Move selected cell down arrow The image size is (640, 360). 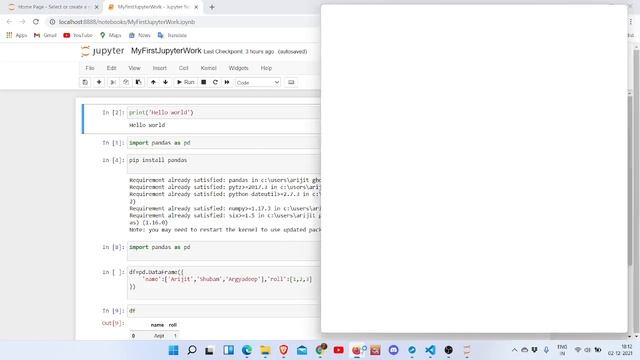165,82
